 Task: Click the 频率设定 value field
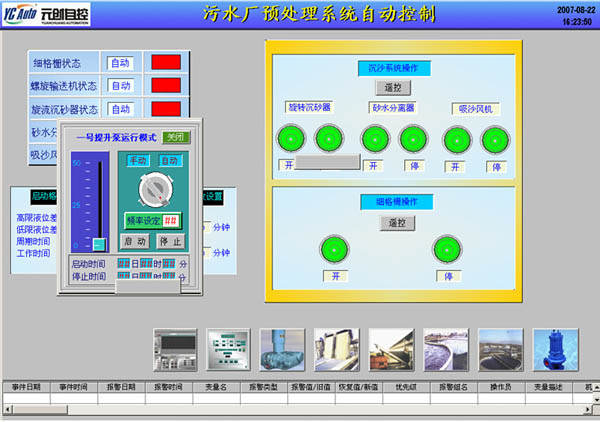(x=171, y=220)
